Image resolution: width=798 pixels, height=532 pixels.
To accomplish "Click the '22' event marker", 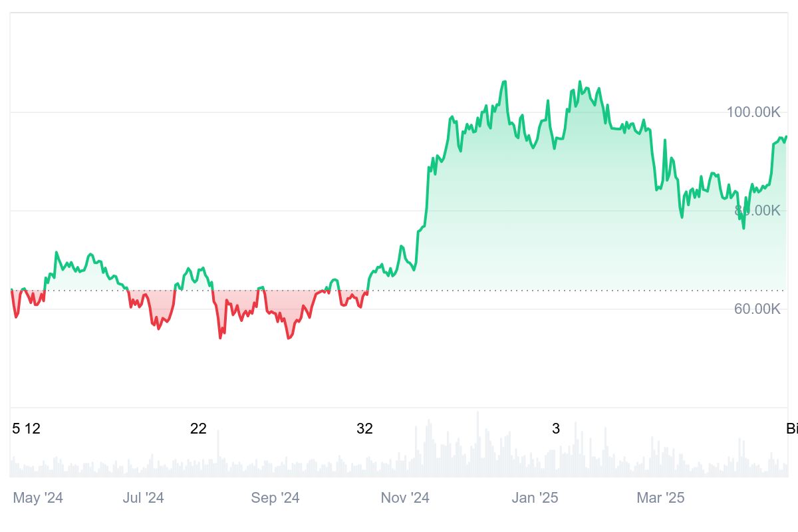I will pos(198,429).
